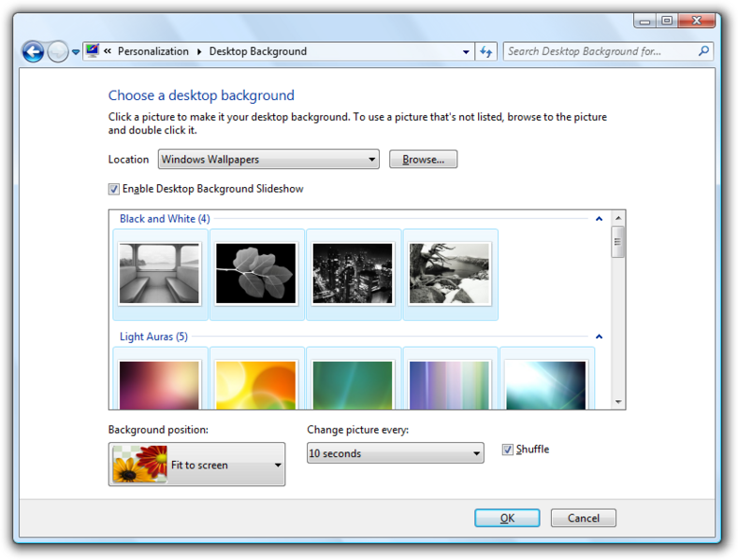Click the wallpaper list scroll down arrow
Image resolution: width=738 pixels, height=560 pixels.
pyautogui.click(x=618, y=402)
